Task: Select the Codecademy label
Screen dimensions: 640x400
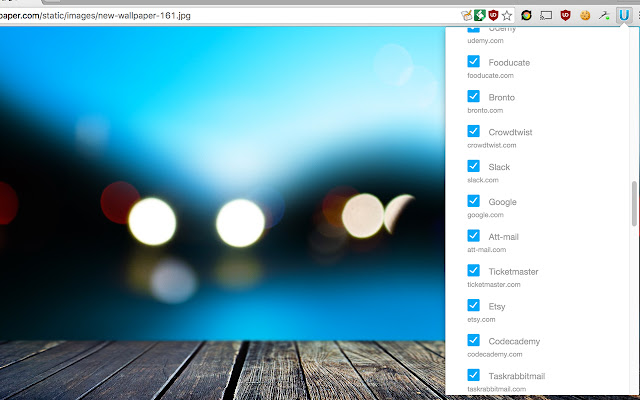Action: pyautogui.click(x=514, y=341)
